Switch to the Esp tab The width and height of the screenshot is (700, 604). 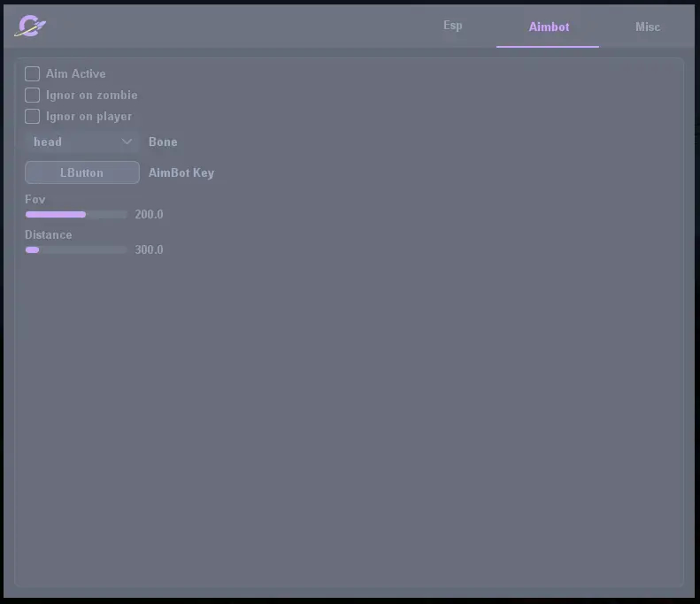tap(452, 26)
